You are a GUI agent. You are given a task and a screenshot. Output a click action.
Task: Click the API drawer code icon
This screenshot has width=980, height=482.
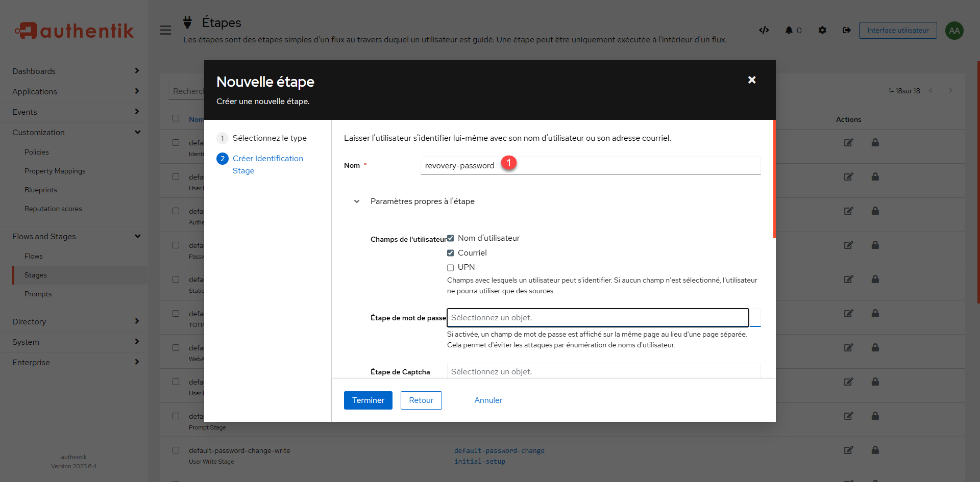tap(764, 30)
